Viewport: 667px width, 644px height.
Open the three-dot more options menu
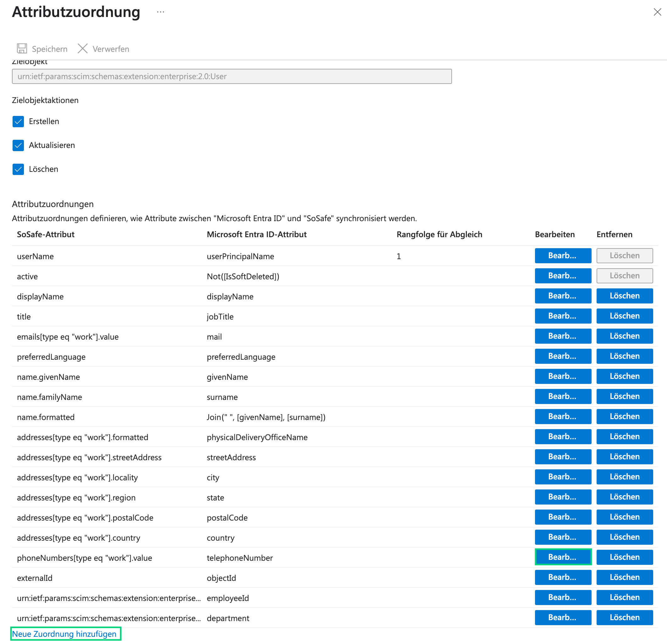point(161,12)
